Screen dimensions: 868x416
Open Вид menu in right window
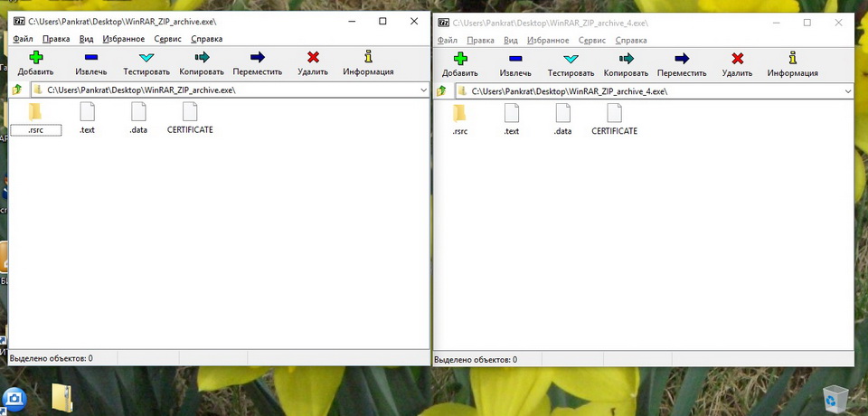point(511,41)
